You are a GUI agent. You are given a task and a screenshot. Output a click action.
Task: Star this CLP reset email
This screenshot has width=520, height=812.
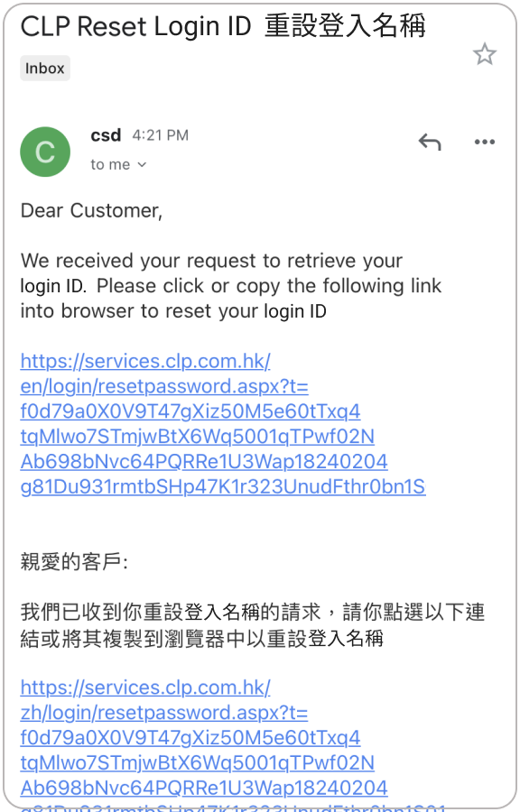484,54
